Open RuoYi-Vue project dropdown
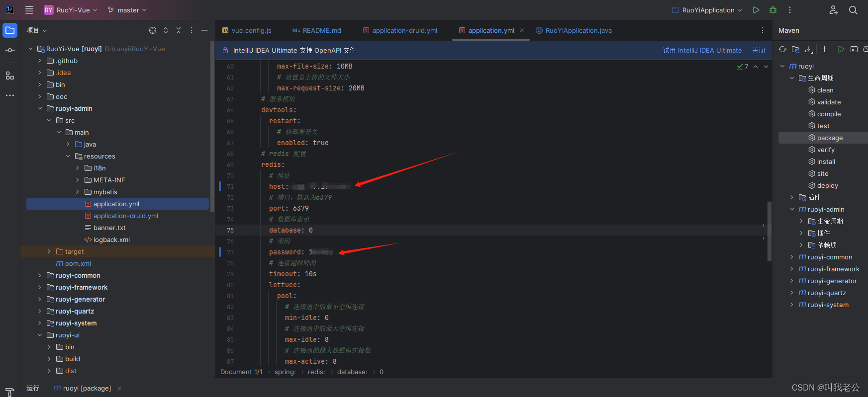The height and width of the screenshot is (397, 868). point(71,10)
